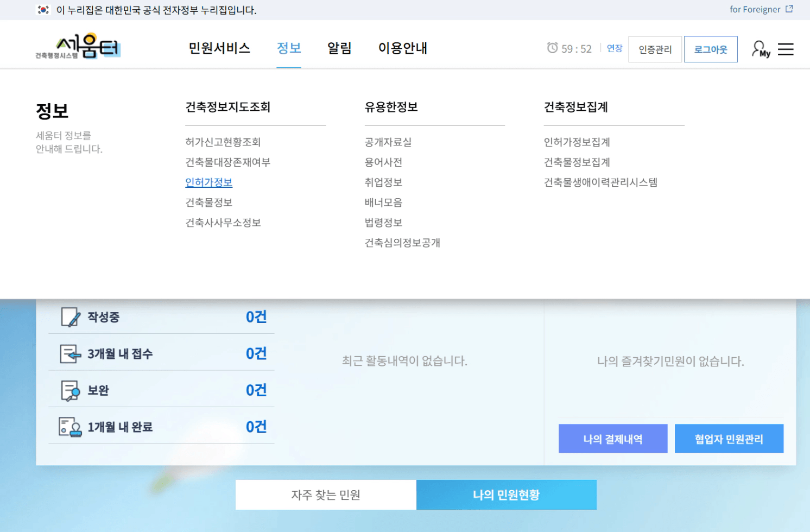Click the 0건 count for 3개월 내 접수
The width and height of the screenshot is (810, 532).
click(256, 354)
